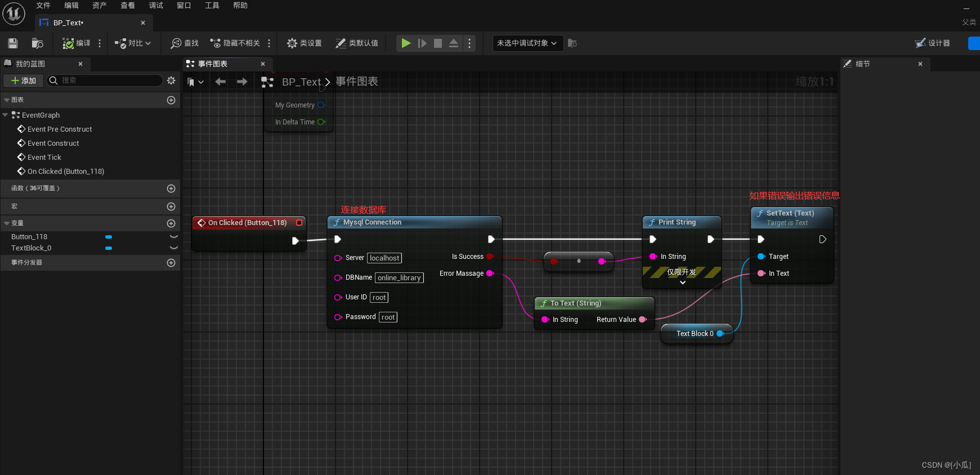Add a new macro with plus icon
This screenshot has width=980, height=475.
point(171,207)
